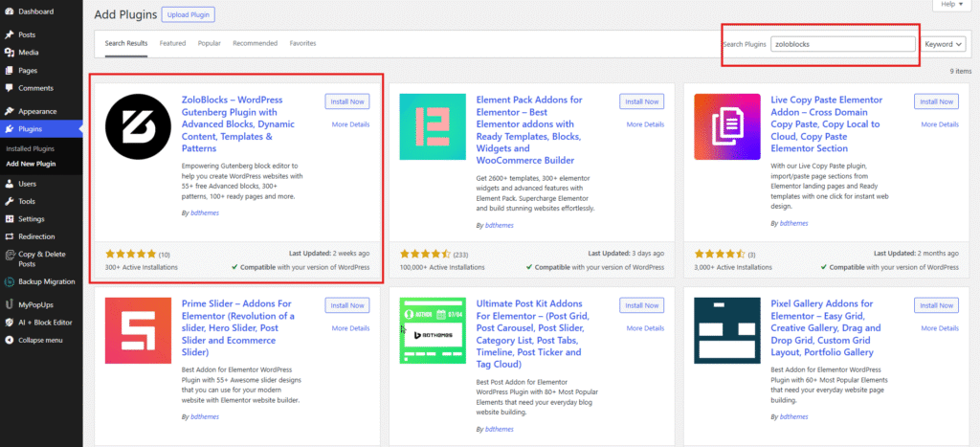Open the Prime Slider title link
Screen dimensions: 980x447
click(238, 328)
